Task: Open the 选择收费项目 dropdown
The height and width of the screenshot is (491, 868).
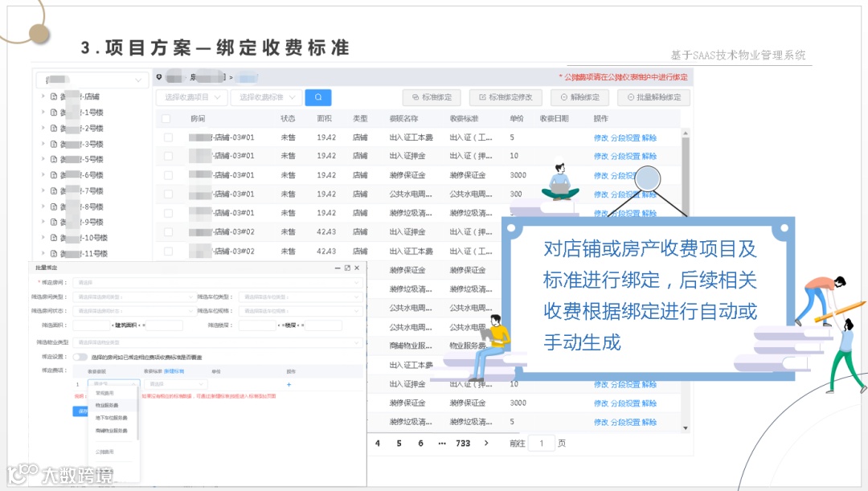Action: [x=191, y=97]
